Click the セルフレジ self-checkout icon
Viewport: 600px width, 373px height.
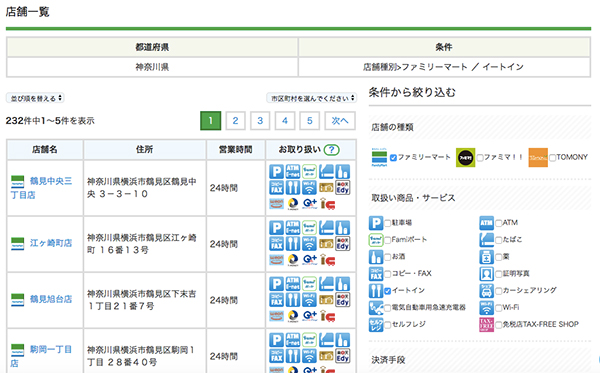(x=376, y=324)
